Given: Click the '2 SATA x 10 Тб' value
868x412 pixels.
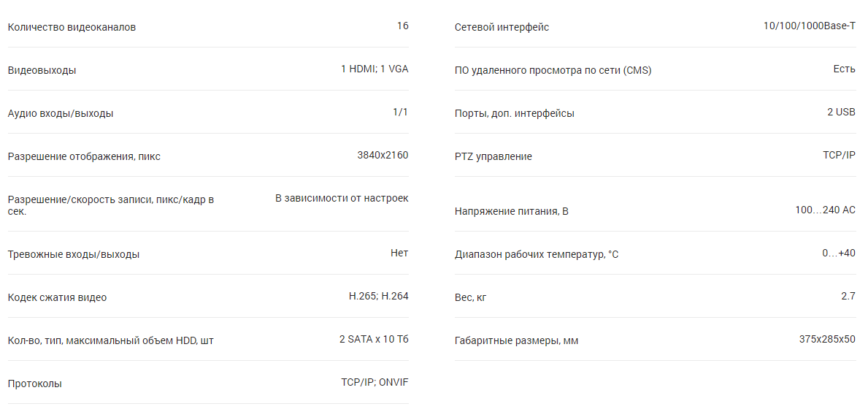Looking at the screenshot, I should coord(375,339).
